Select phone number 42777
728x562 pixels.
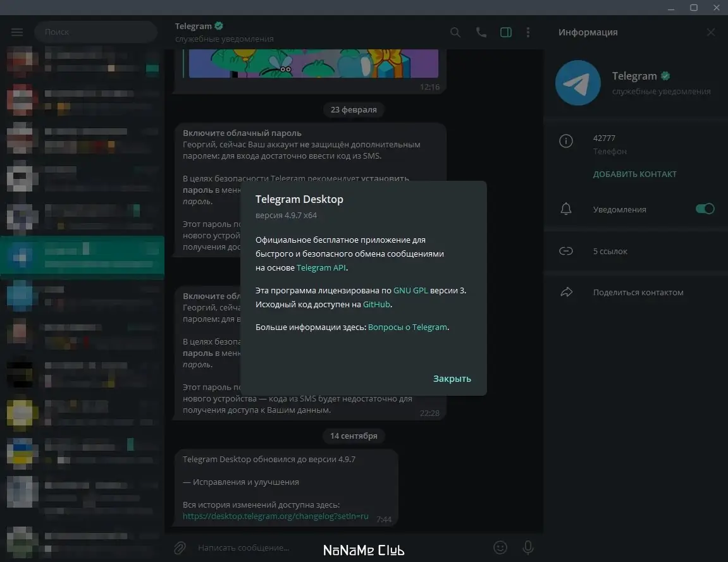click(604, 138)
